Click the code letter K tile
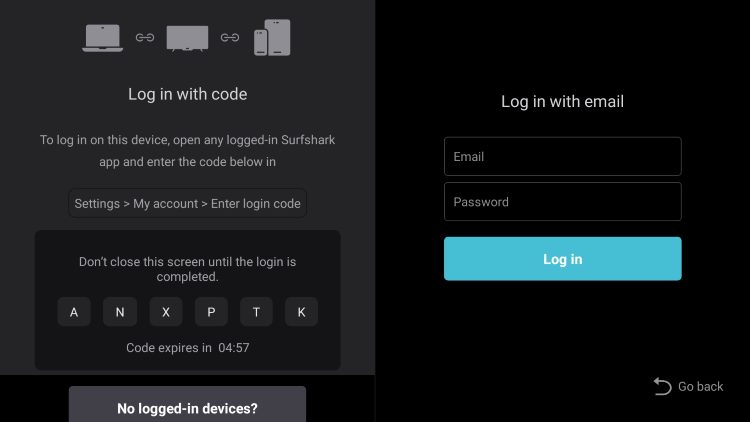 [x=301, y=312]
